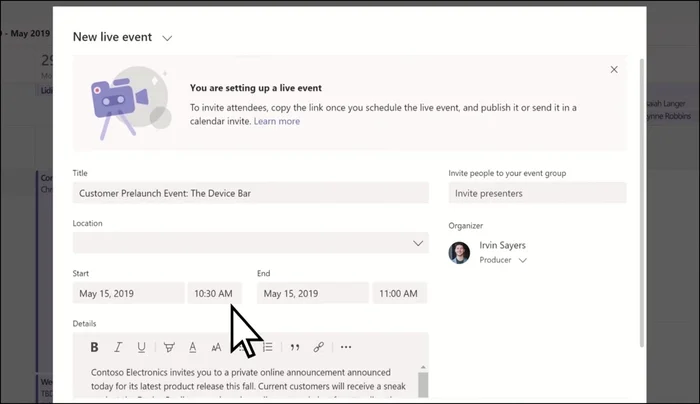Open the 11:00 AM end time picker

(399, 293)
